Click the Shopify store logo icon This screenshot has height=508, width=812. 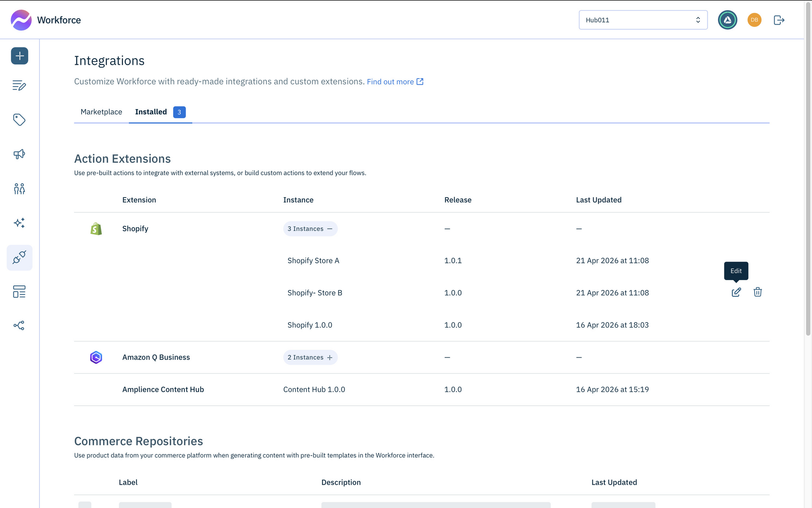click(x=96, y=228)
